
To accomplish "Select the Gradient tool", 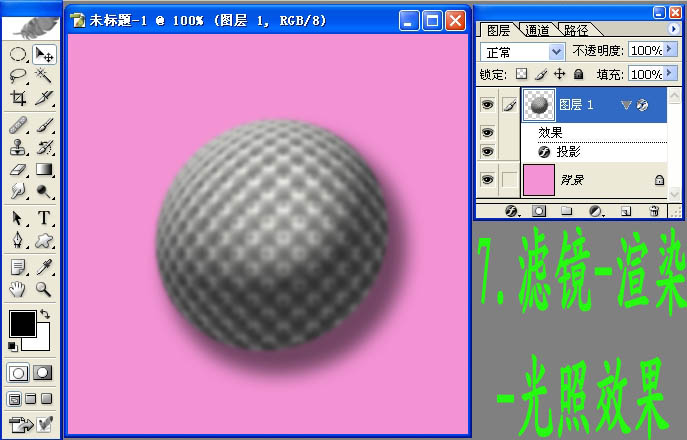I will click(x=44, y=169).
